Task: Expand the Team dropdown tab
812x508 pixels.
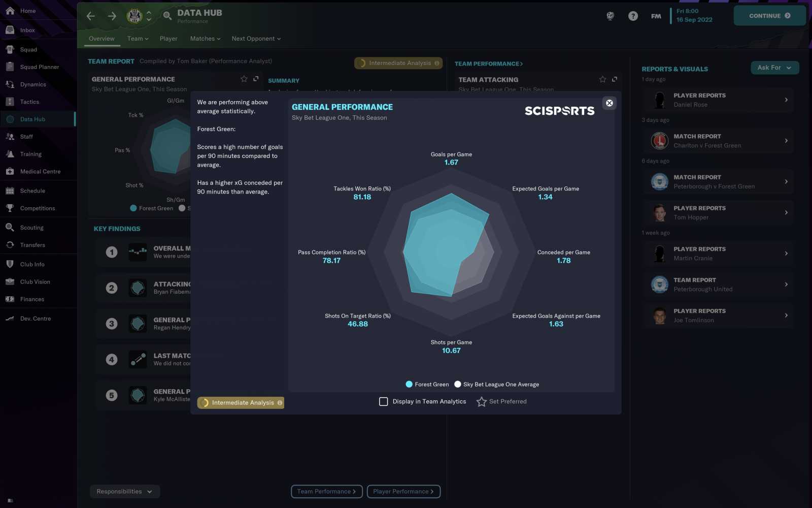Action: click(x=138, y=39)
